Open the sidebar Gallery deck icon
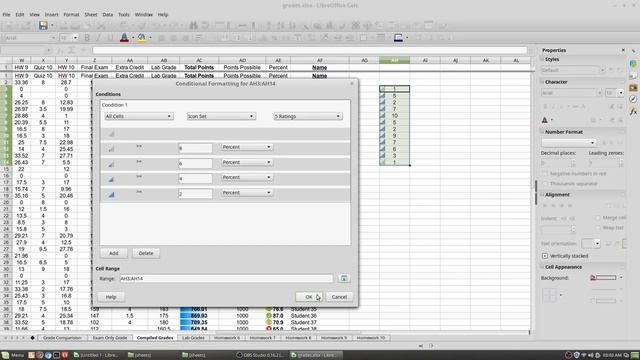Viewport: 640px width, 360px height. [633, 88]
